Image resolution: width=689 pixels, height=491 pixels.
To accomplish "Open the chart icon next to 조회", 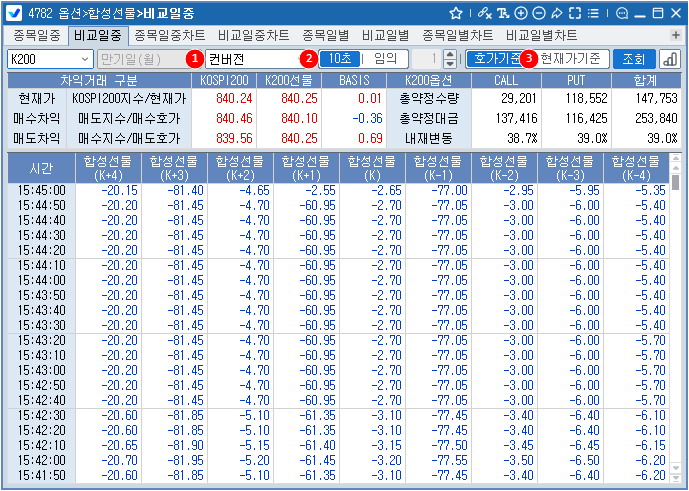I will (x=668, y=58).
